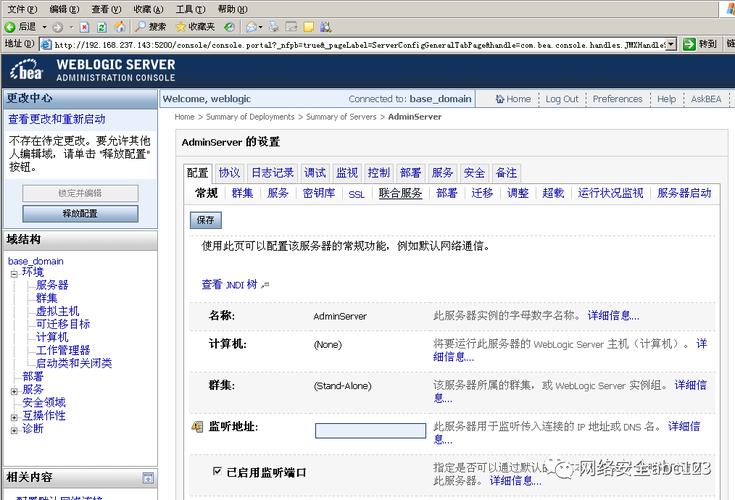
Task: Click the AskBEA link
Action: (706, 99)
